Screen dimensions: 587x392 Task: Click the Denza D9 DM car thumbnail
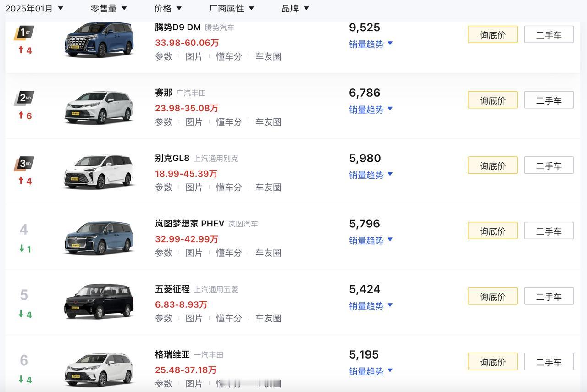click(99, 39)
